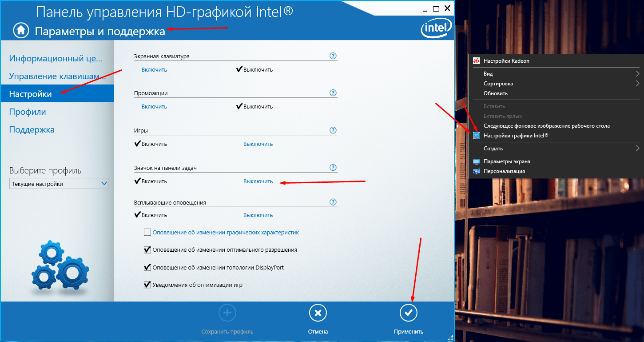Switch to Поддержка sidebar tab

[57, 129]
